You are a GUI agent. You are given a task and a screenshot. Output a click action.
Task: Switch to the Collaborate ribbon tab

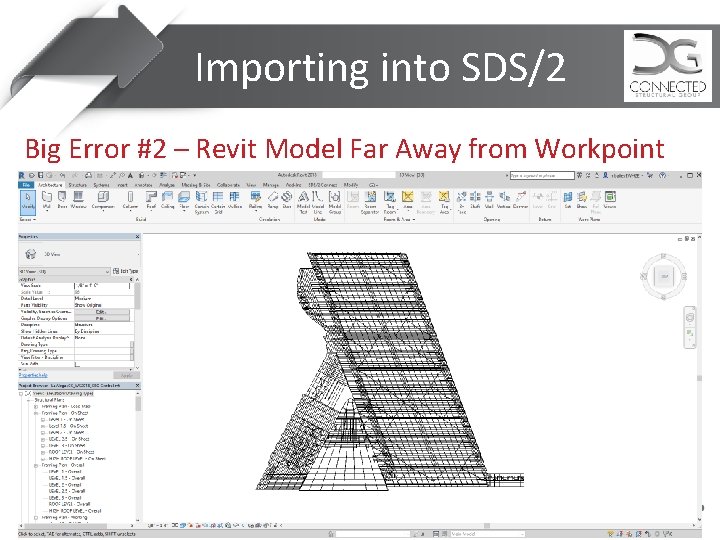coord(228,185)
